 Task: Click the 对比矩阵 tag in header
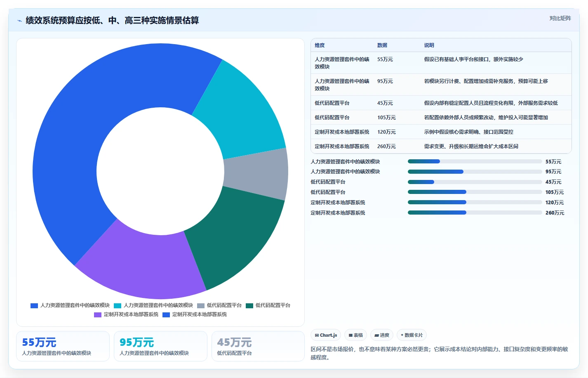tap(560, 18)
